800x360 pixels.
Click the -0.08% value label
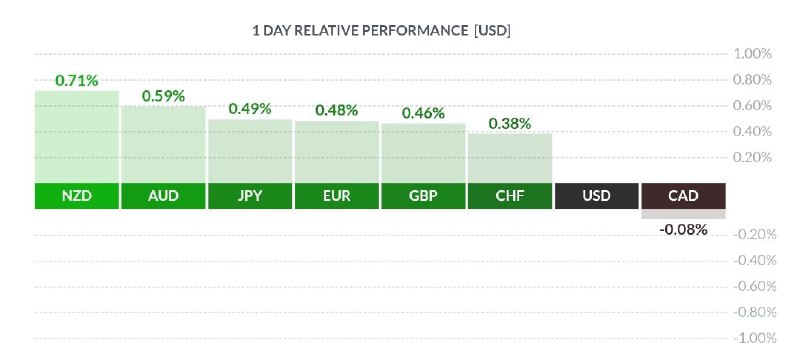click(x=683, y=230)
